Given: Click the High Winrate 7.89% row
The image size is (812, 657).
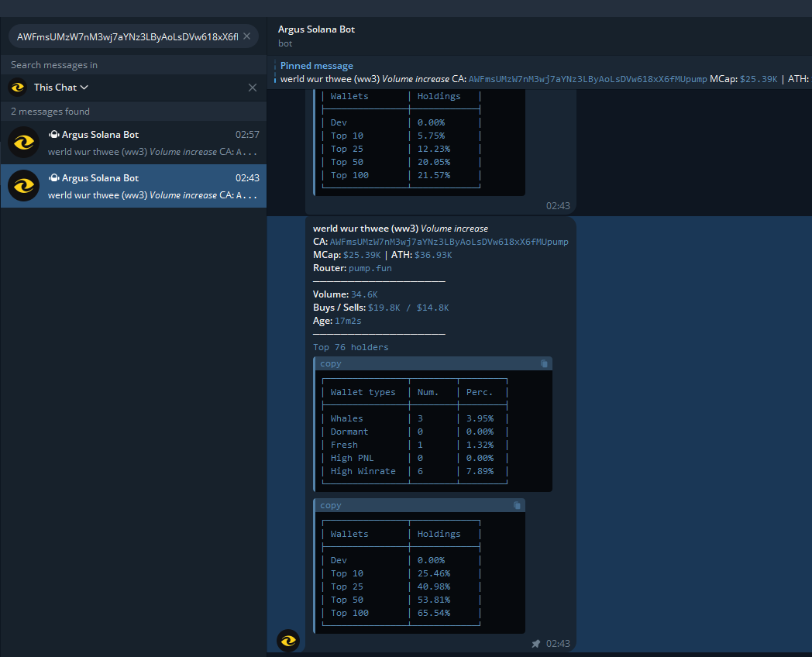Looking at the screenshot, I should [x=415, y=471].
